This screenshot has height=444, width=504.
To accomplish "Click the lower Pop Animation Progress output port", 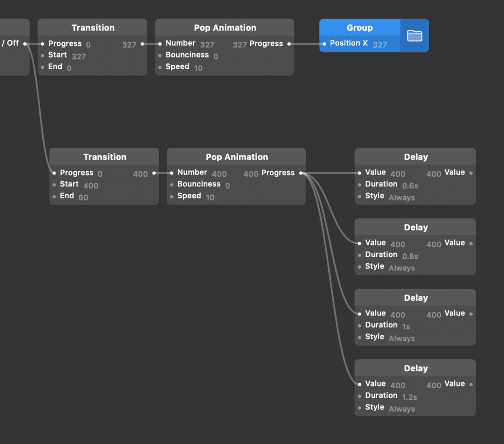I will 301,173.
